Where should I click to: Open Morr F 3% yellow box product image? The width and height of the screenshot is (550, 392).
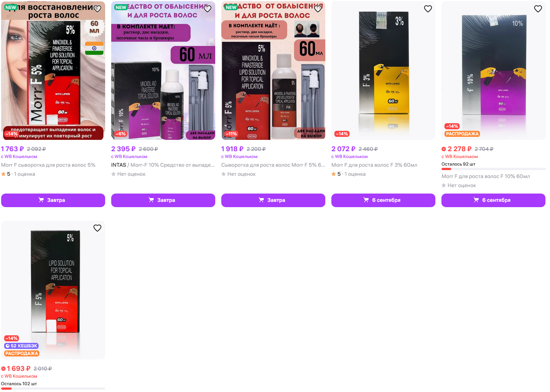coord(383,70)
